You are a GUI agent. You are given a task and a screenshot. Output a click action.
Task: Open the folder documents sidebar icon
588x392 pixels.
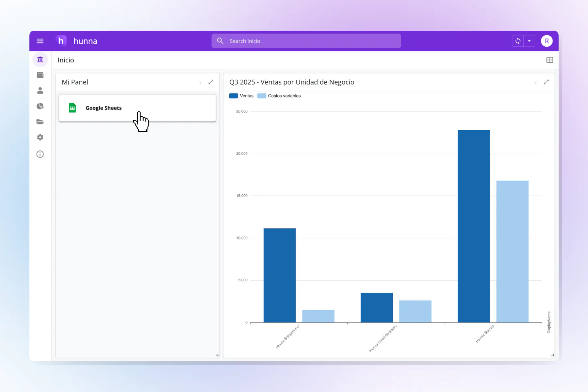[x=40, y=122]
